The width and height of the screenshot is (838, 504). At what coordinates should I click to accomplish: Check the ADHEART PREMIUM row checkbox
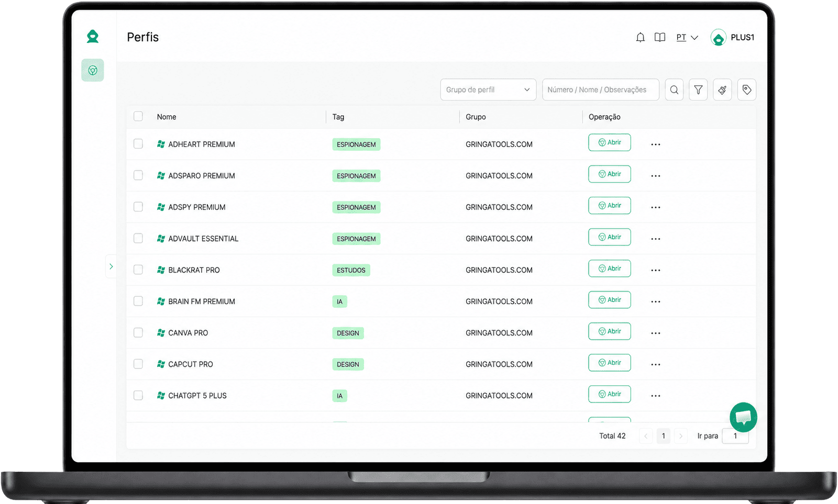138,143
